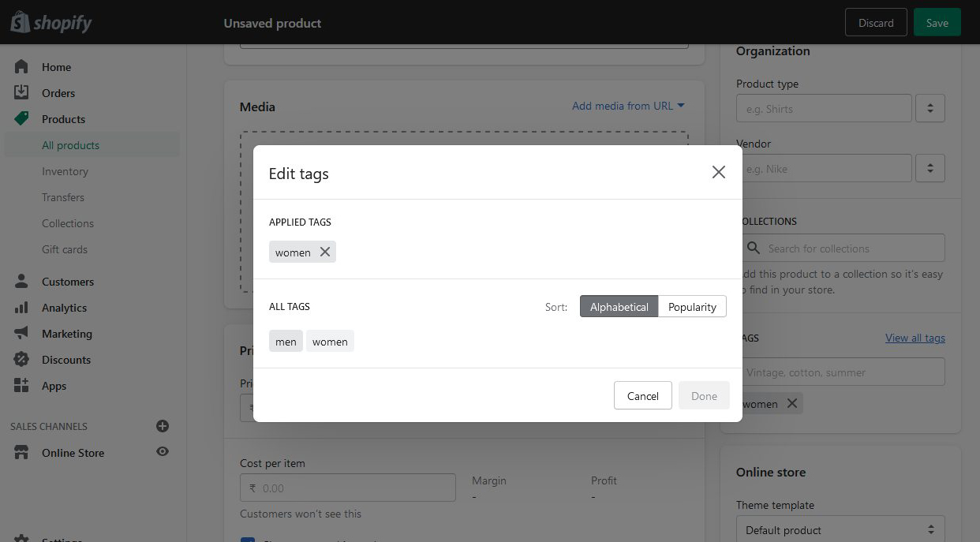
Task: Click the Home icon in sidebar
Action: point(21,67)
